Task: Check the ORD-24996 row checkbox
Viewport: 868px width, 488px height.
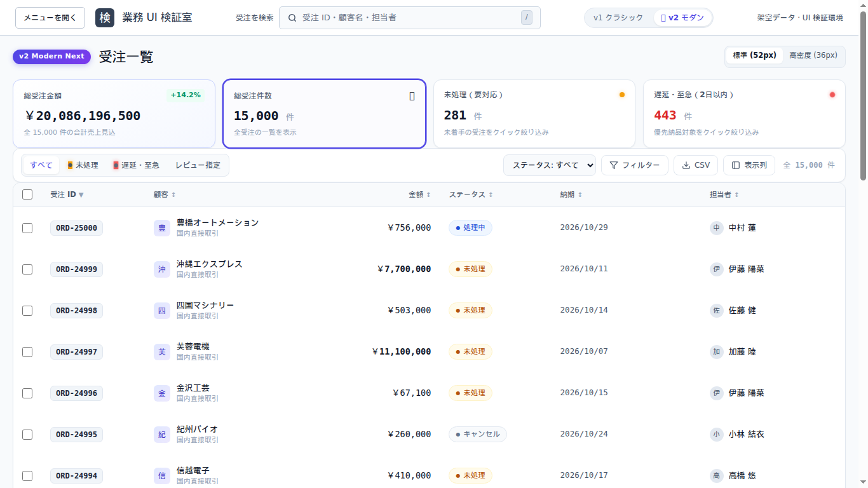Action: pyautogui.click(x=27, y=393)
